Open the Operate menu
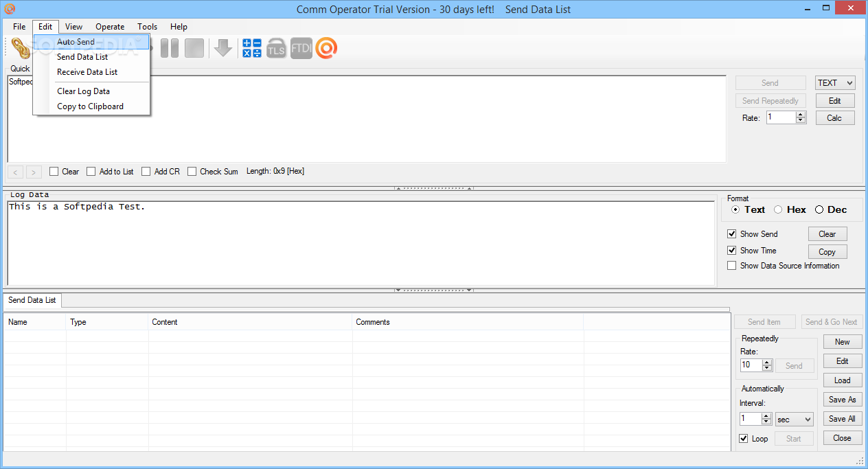The height and width of the screenshot is (469, 868). 110,27
